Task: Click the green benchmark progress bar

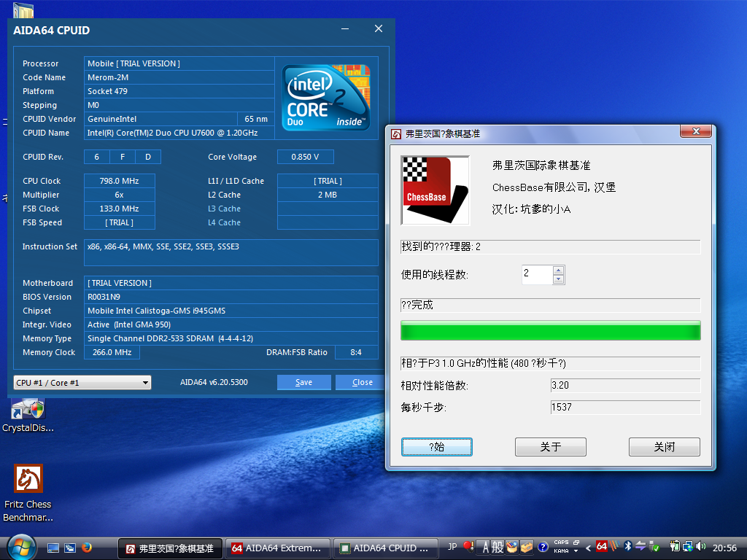Action: [x=550, y=330]
